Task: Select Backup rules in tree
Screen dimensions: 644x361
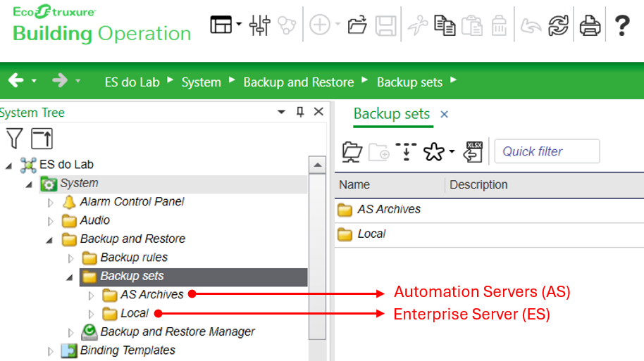Action: [134, 258]
